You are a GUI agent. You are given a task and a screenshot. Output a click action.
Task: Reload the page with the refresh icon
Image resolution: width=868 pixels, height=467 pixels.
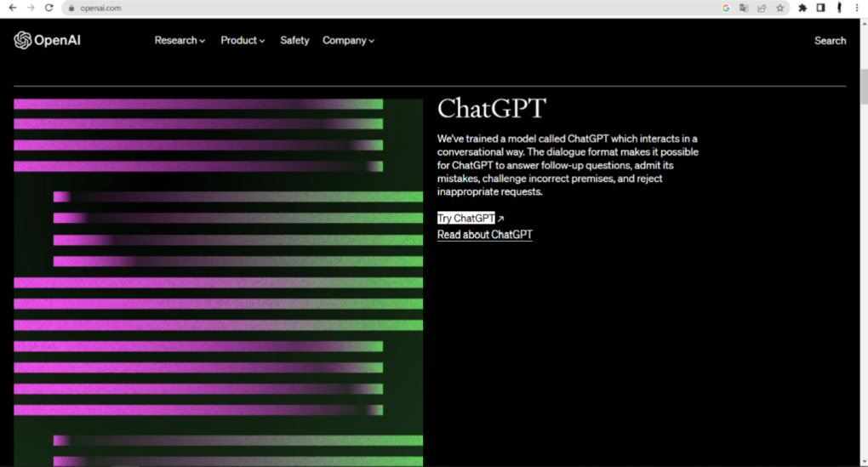pyautogui.click(x=49, y=8)
